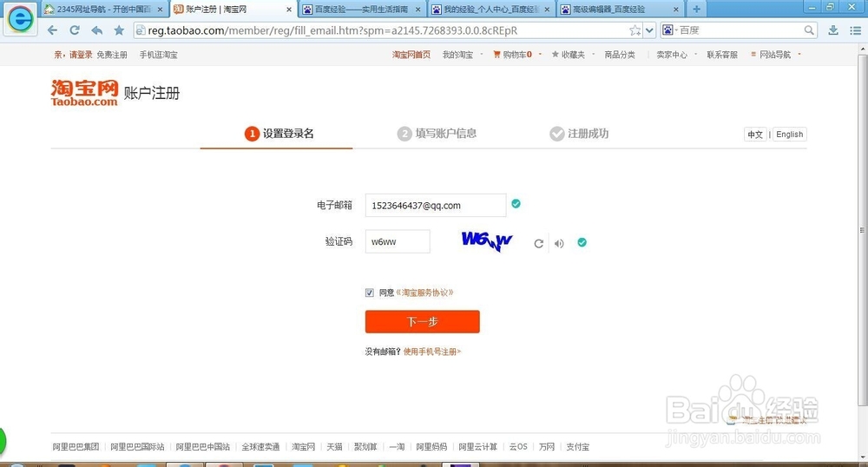
Task: Click the 2345 browser logo
Action: [x=21, y=19]
